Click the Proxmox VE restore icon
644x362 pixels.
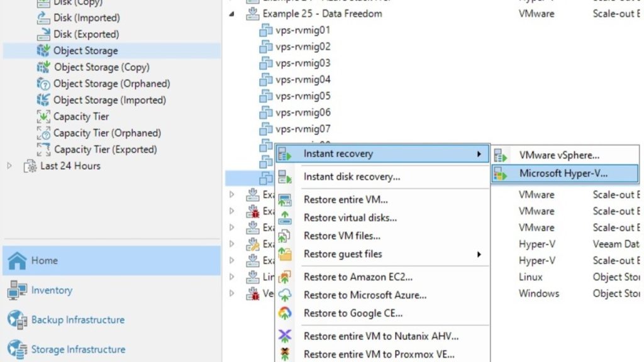(285, 354)
